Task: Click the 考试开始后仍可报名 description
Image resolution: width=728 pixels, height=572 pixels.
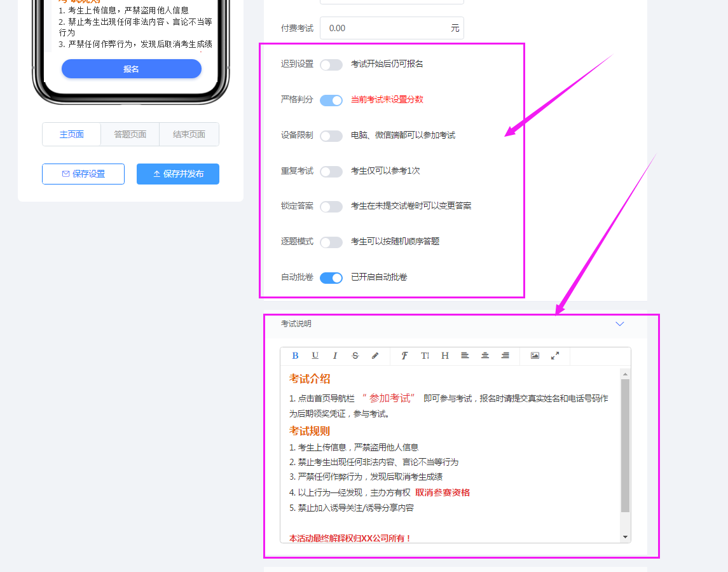Action: pyautogui.click(x=387, y=64)
